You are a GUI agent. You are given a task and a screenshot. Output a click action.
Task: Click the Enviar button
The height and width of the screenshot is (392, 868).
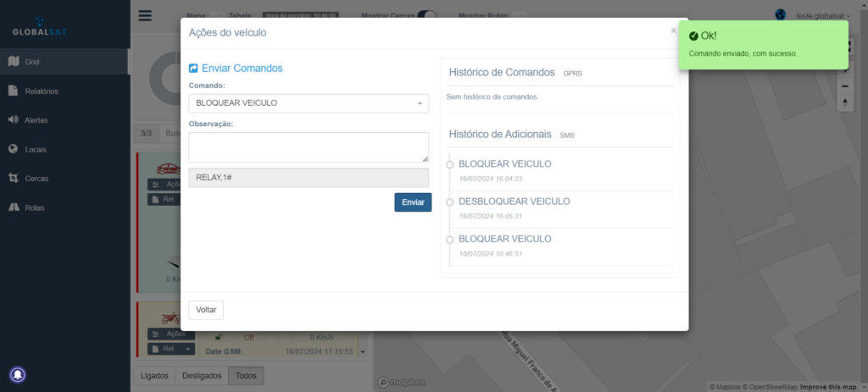point(413,202)
